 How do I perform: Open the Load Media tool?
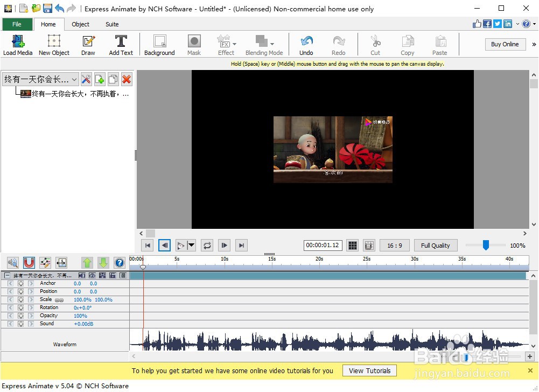click(x=18, y=45)
